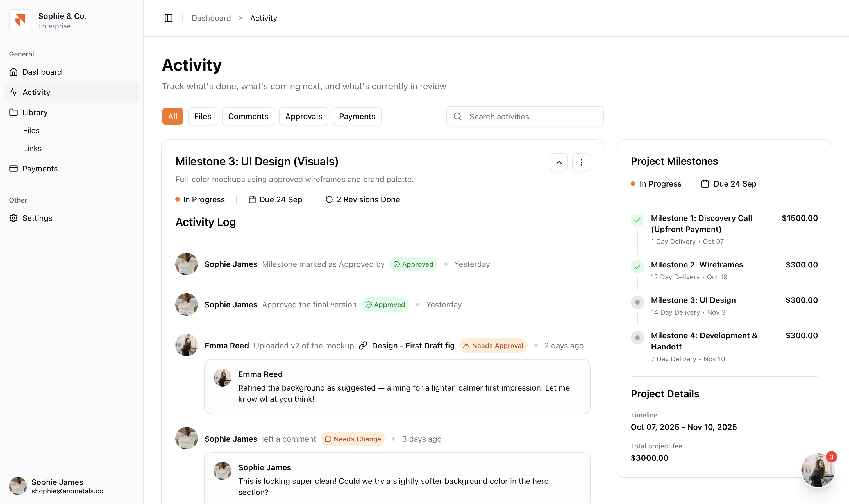
Task: Select the All filter tab
Action: coord(172,117)
